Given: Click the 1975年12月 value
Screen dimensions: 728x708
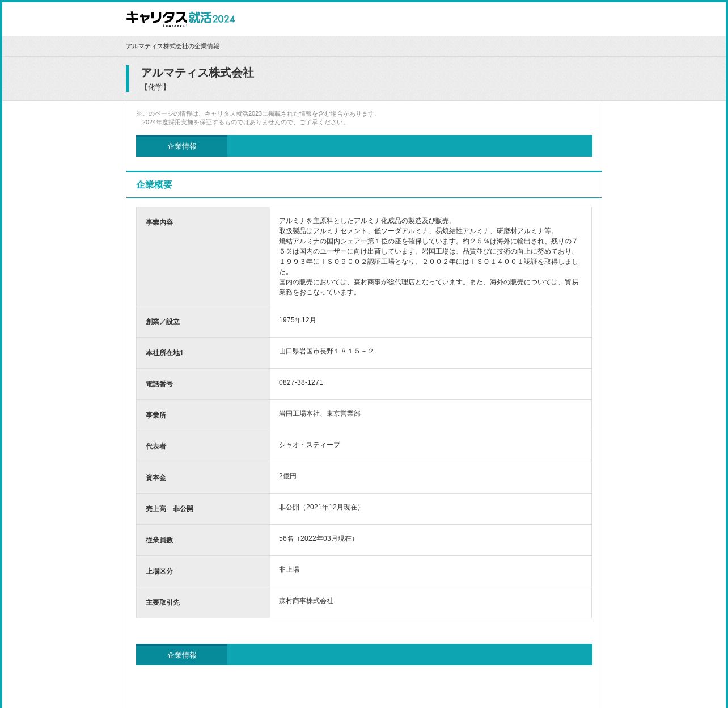Looking at the screenshot, I should [x=297, y=320].
